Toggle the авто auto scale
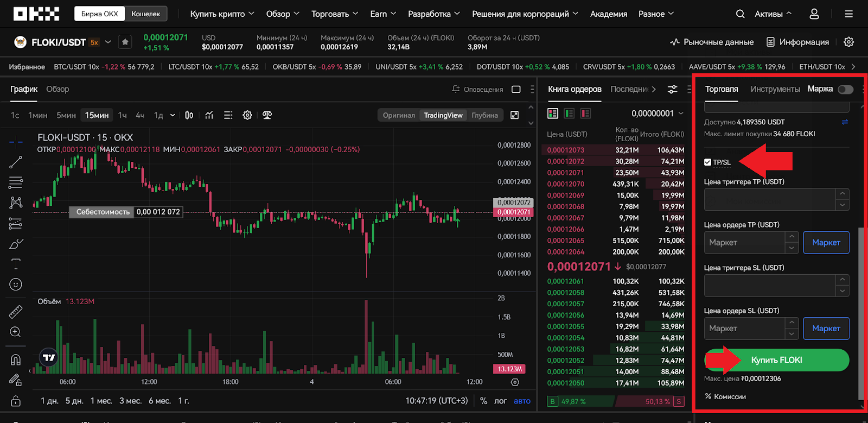The width and height of the screenshot is (868, 423). click(522, 401)
